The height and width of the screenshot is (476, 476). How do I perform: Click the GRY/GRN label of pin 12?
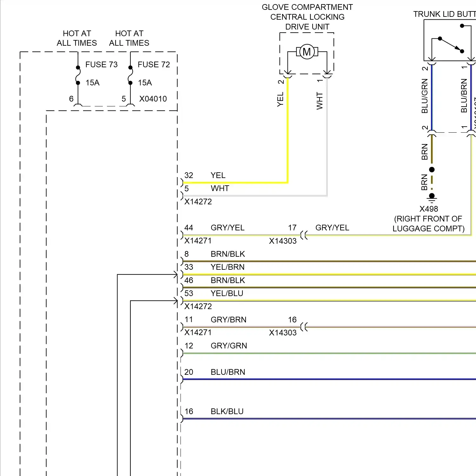[229, 346]
